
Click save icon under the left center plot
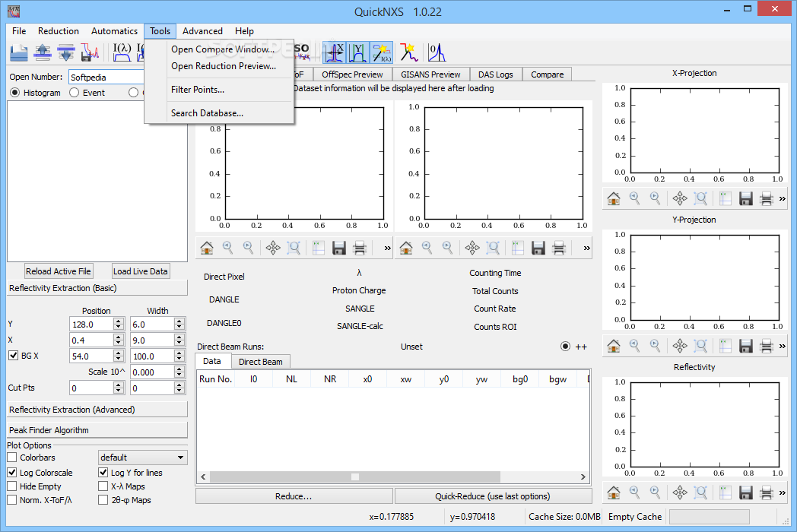coord(339,248)
